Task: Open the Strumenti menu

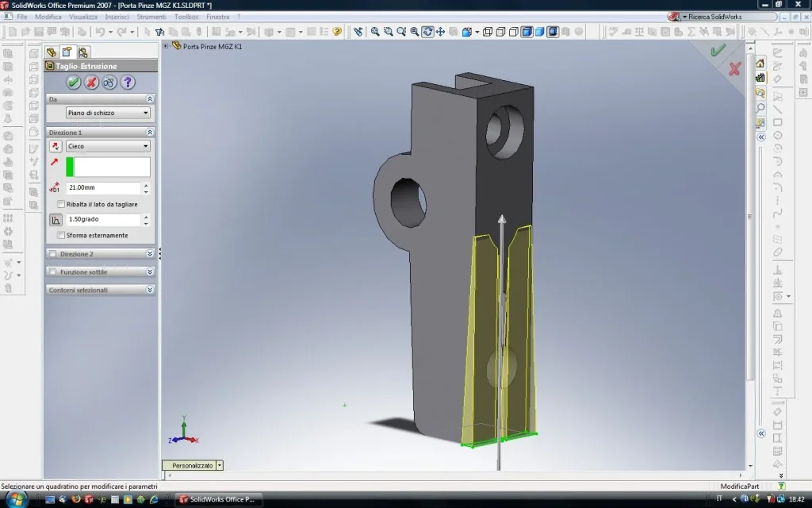Action: click(151, 17)
